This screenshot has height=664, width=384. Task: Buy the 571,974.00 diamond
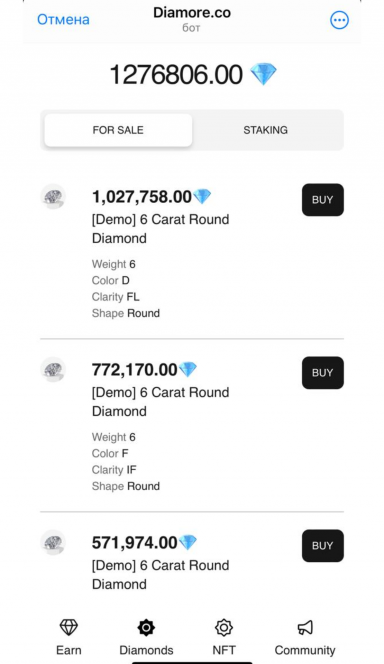coord(323,545)
